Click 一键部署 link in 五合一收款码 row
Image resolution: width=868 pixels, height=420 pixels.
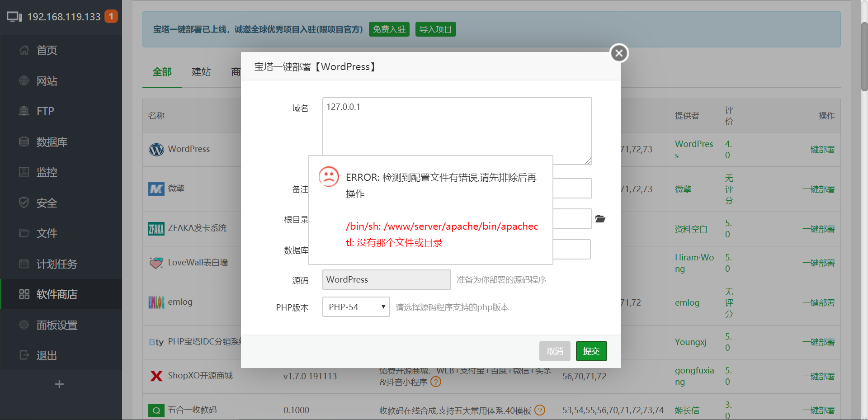click(819, 411)
